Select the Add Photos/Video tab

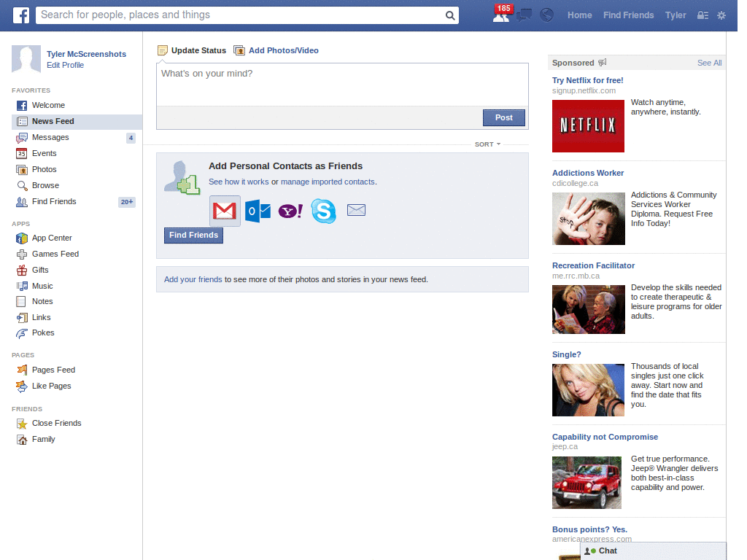click(x=276, y=50)
